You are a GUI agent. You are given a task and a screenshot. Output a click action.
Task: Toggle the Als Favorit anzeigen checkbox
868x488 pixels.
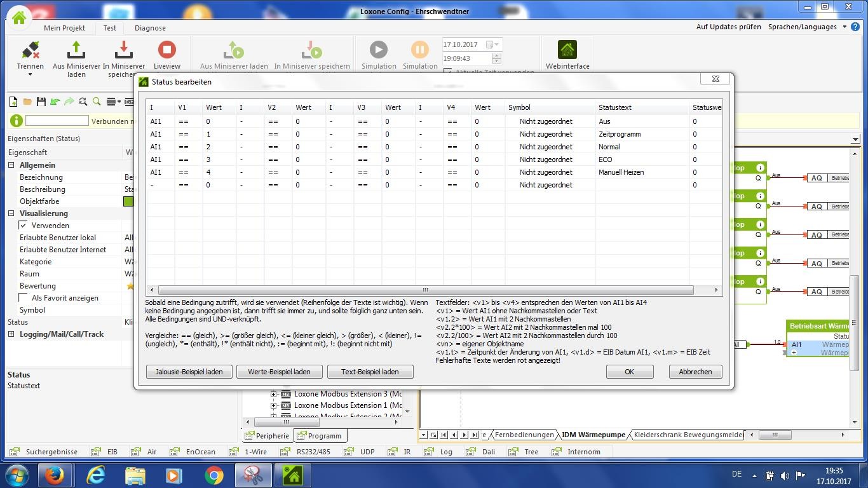tap(24, 298)
